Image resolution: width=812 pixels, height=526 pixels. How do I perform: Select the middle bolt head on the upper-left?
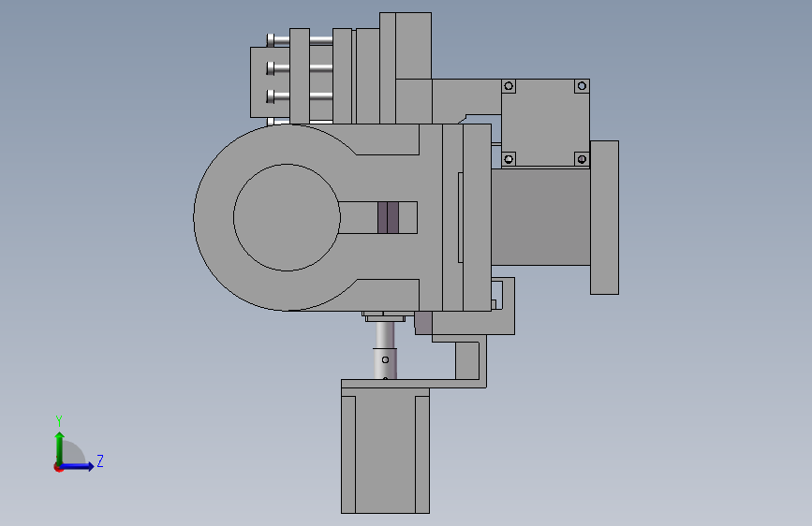coord(271,67)
